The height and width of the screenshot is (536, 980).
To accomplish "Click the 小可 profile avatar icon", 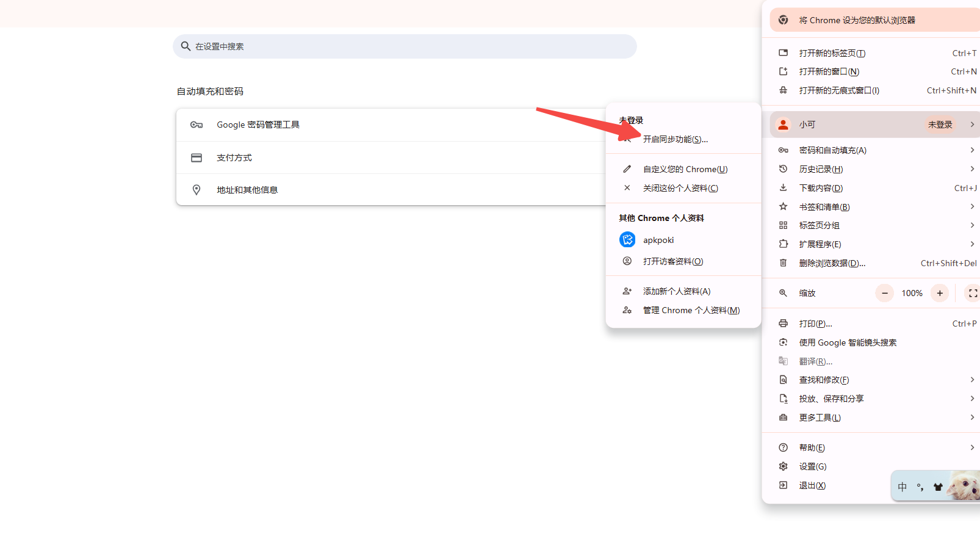I will click(783, 125).
